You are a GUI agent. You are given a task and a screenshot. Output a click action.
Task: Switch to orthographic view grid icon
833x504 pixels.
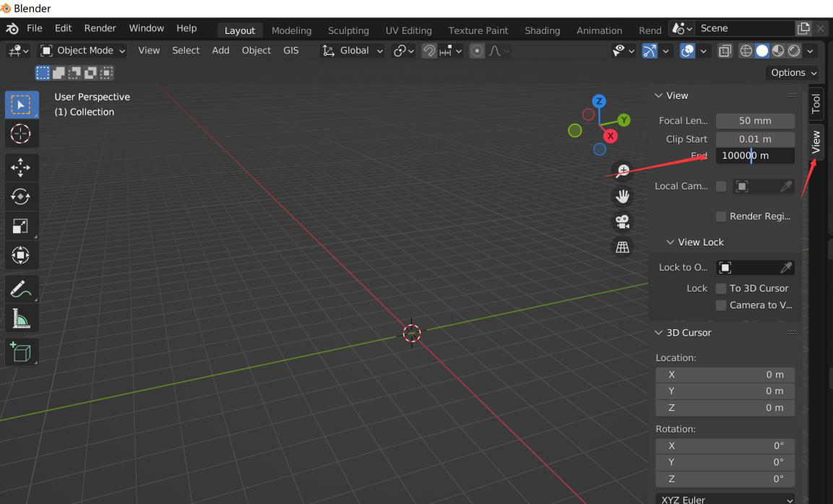623,247
